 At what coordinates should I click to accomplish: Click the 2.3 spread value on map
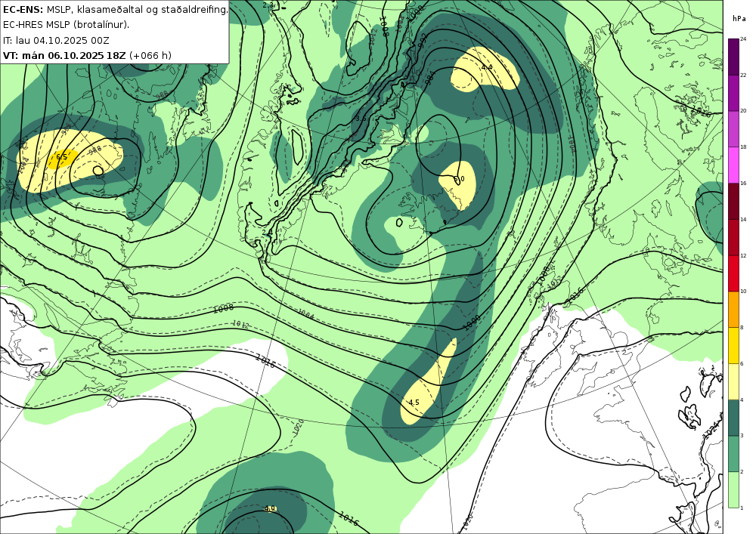pos(268,5)
